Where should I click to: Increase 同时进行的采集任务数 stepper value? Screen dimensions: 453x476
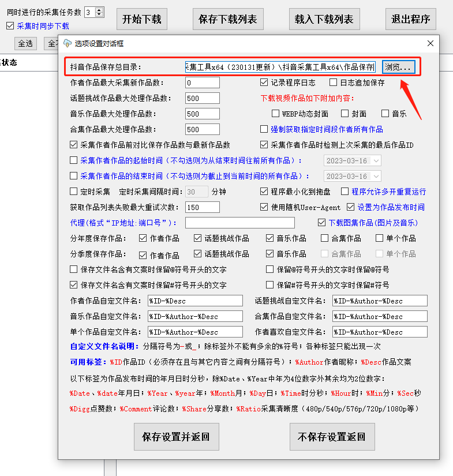coord(99,10)
